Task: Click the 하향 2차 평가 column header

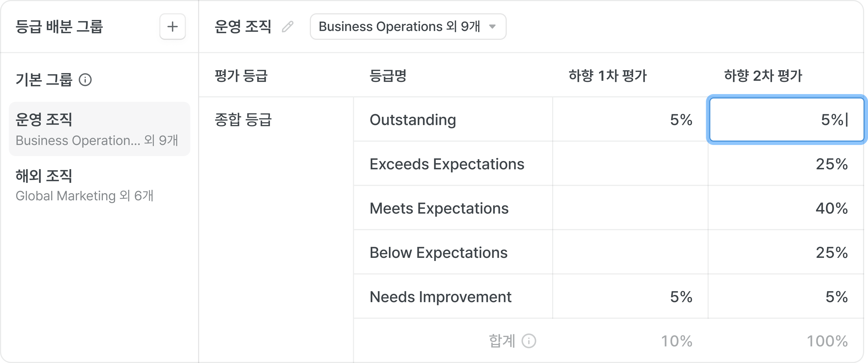Action: (763, 76)
